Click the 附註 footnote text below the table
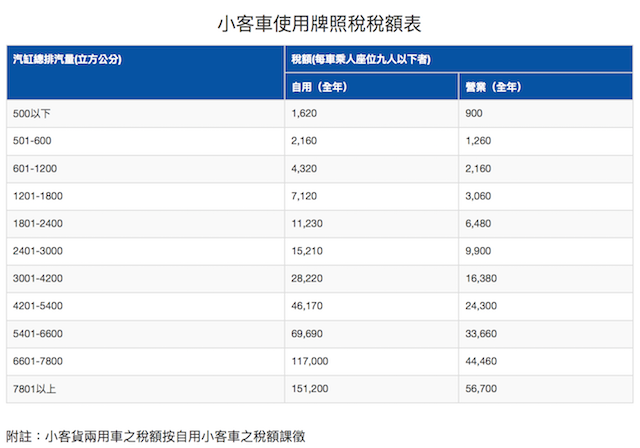Image resolution: width=640 pixels, height=448 pixels. 155,435
